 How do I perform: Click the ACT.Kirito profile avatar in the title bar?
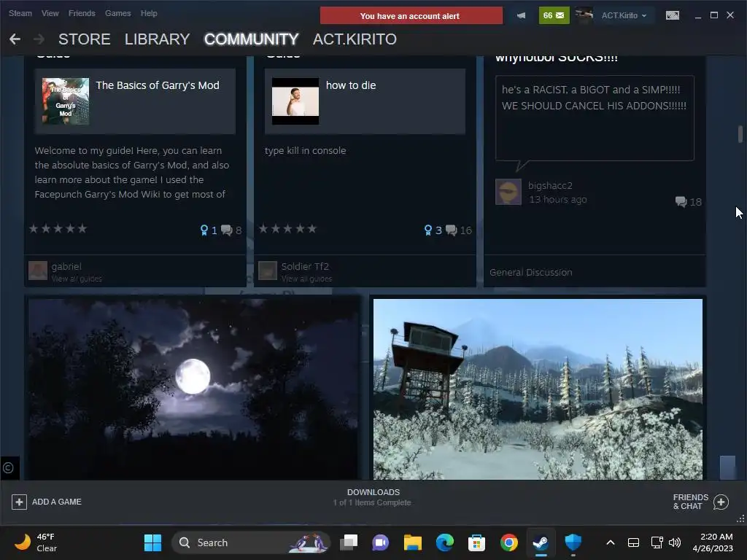[584, 15]
